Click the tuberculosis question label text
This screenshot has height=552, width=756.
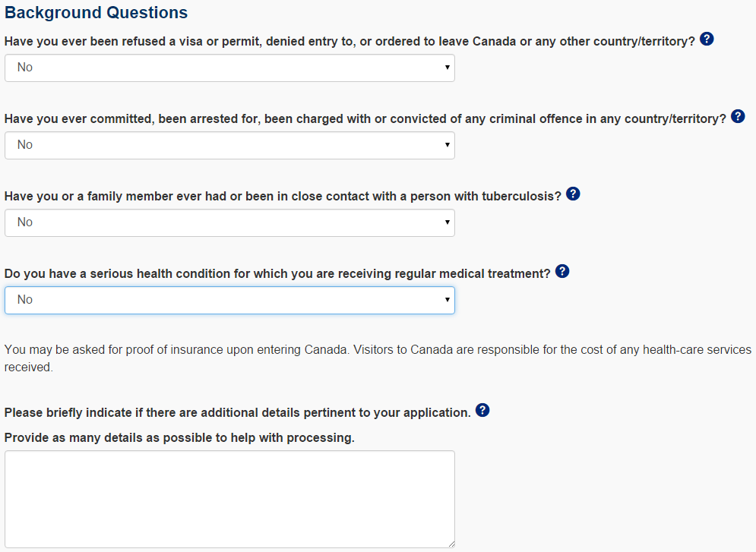click(283, 196)
